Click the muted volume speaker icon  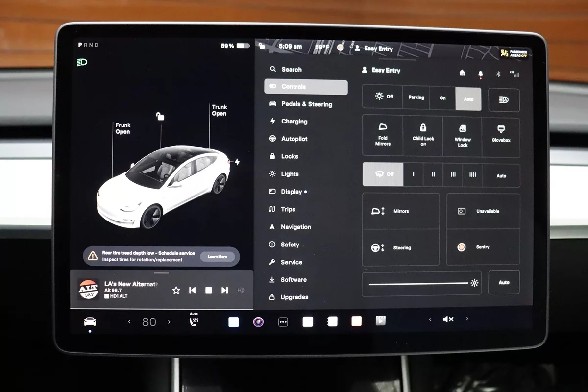448,319
